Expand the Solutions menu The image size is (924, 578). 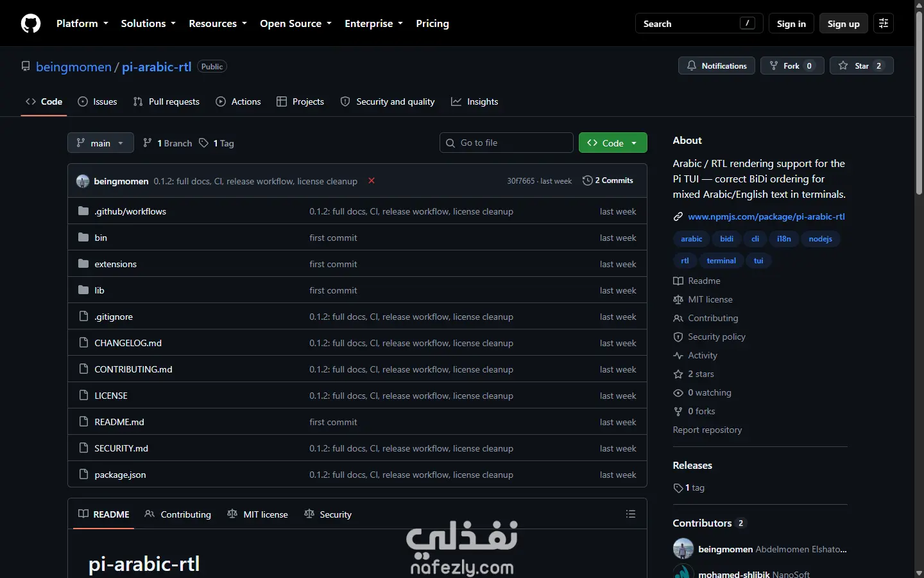(x=148, y=24)
